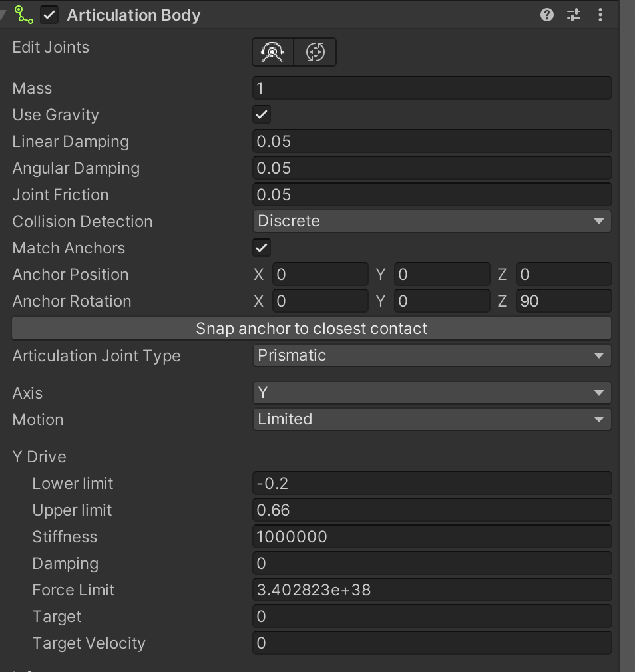The image size is (635, 672).
Task: Click the Force Limit value field
Action: point(431,589)
